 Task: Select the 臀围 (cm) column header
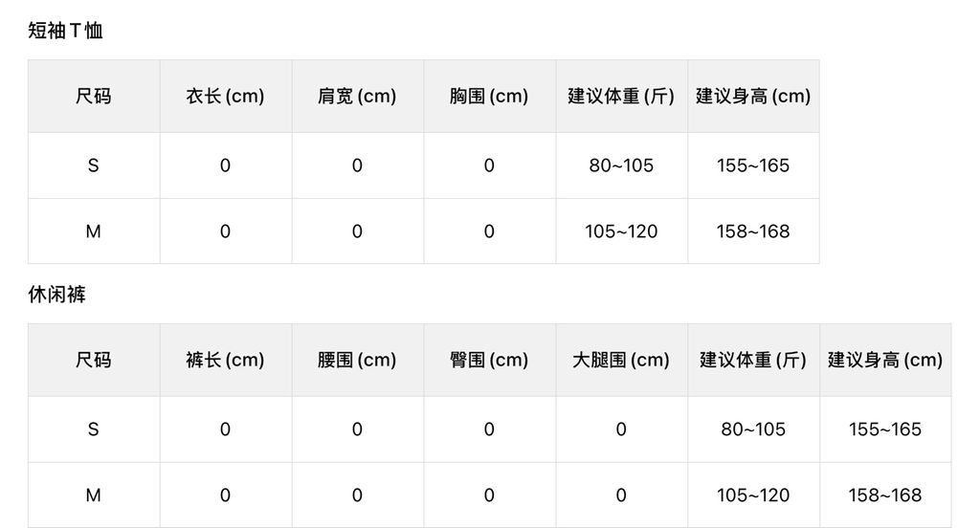pos(489,360)
